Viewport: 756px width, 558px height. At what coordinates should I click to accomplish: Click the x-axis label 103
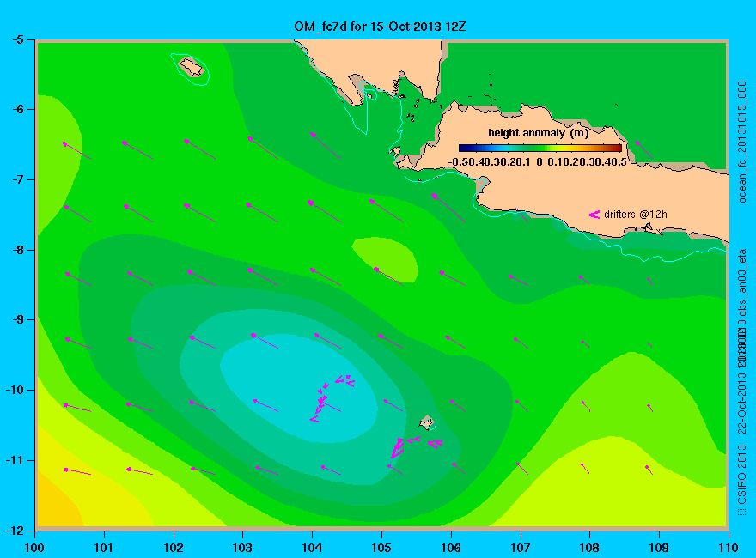[x=242, y=548]
